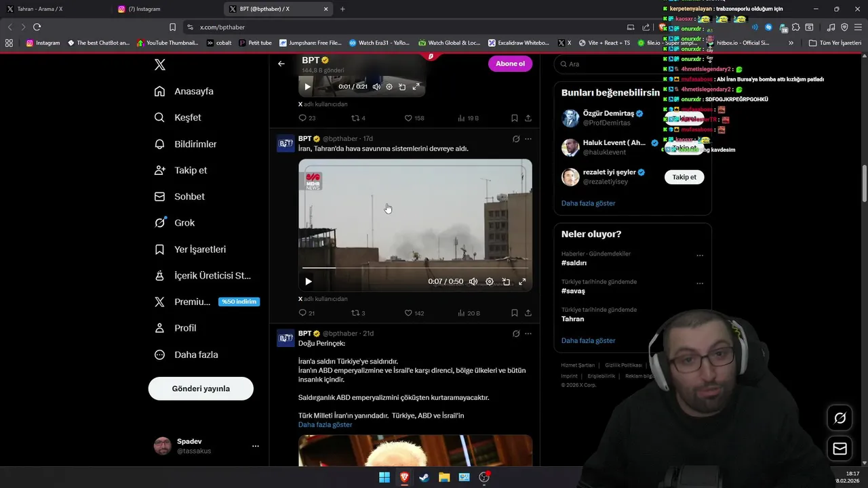This screenshot has height=488, width=868.
Task: Like the post with 158 likes
Action: [414, 118]
